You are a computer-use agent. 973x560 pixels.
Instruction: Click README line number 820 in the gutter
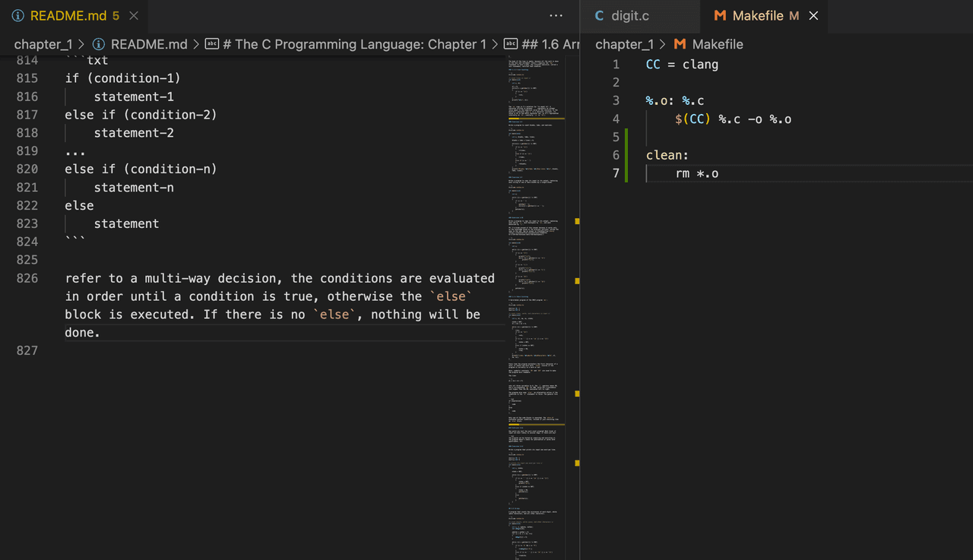[27, 169]
